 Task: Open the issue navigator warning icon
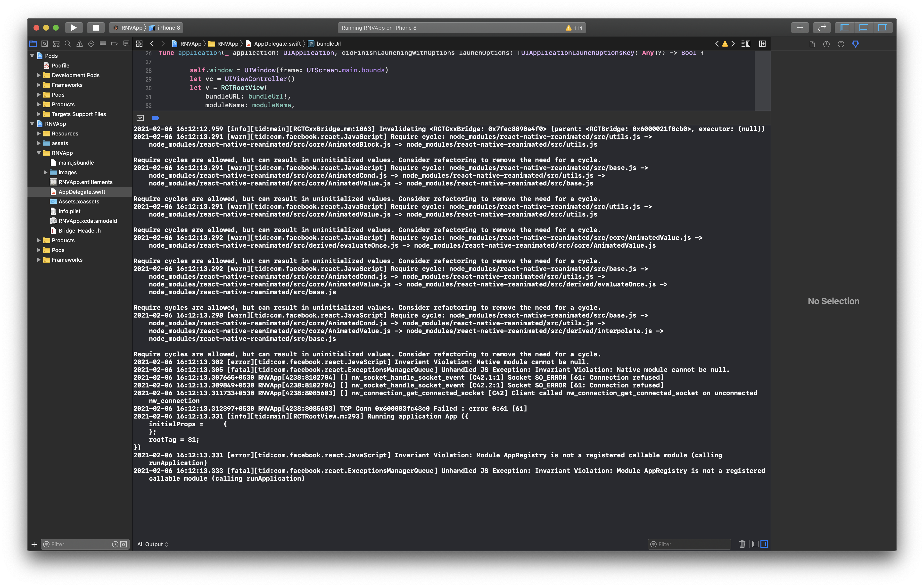click(79, 44)
